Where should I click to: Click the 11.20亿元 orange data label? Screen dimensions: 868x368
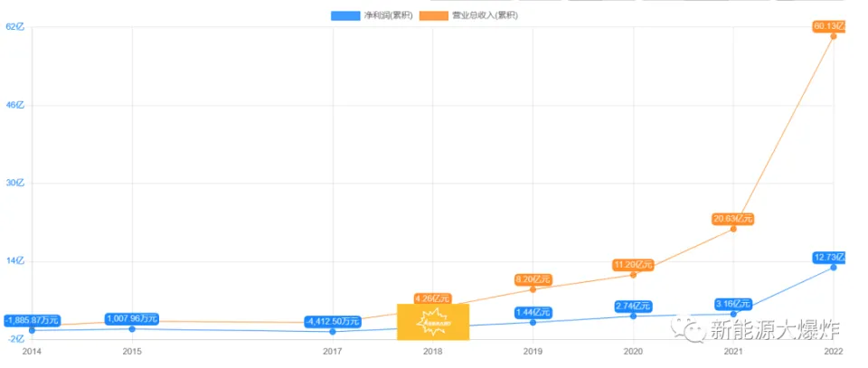(x=633, y=265)
